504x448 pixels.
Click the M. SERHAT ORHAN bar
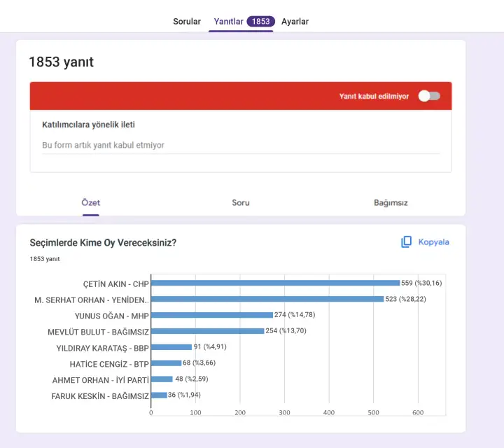(267, 299)
